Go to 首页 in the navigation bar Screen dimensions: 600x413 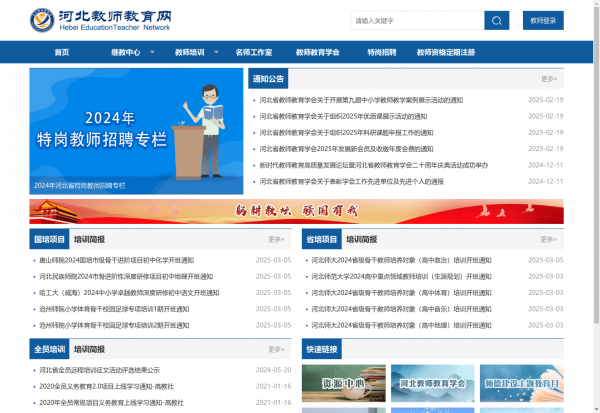[62, 52]
